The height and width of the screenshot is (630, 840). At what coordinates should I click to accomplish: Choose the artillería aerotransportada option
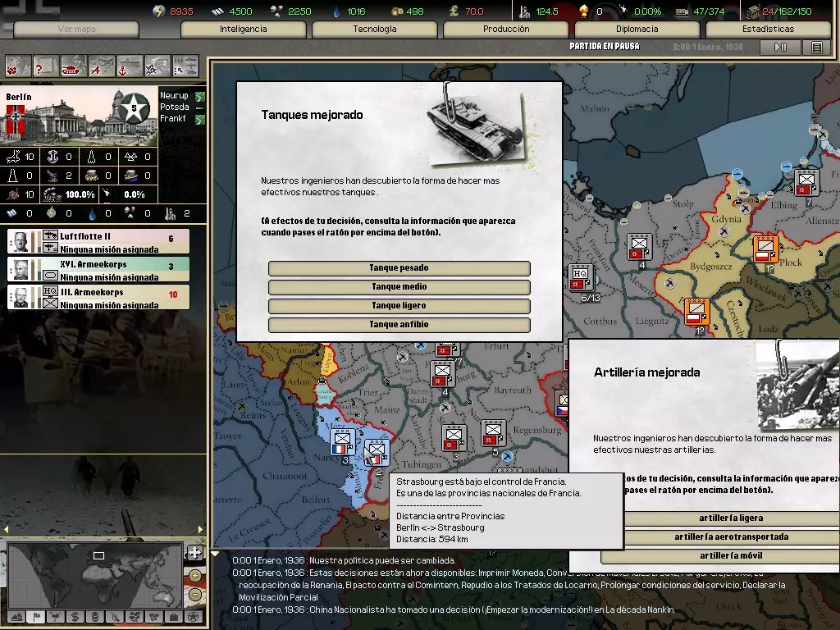(x=731, y=536)
